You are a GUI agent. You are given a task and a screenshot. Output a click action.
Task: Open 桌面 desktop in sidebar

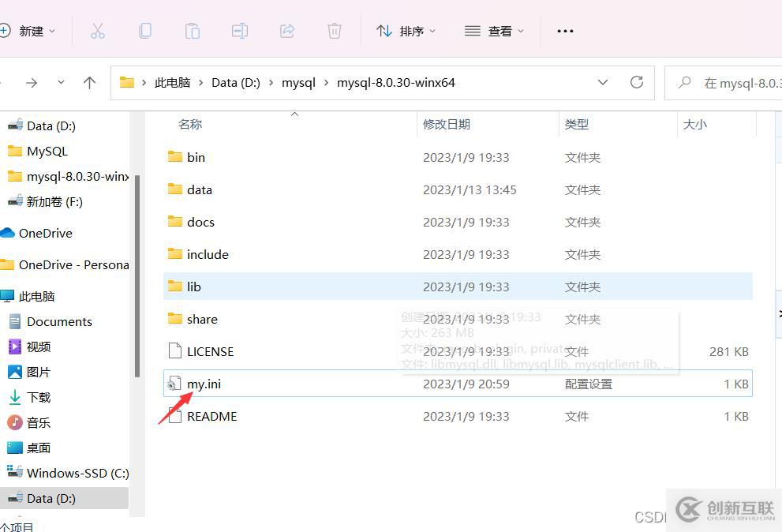29,448
